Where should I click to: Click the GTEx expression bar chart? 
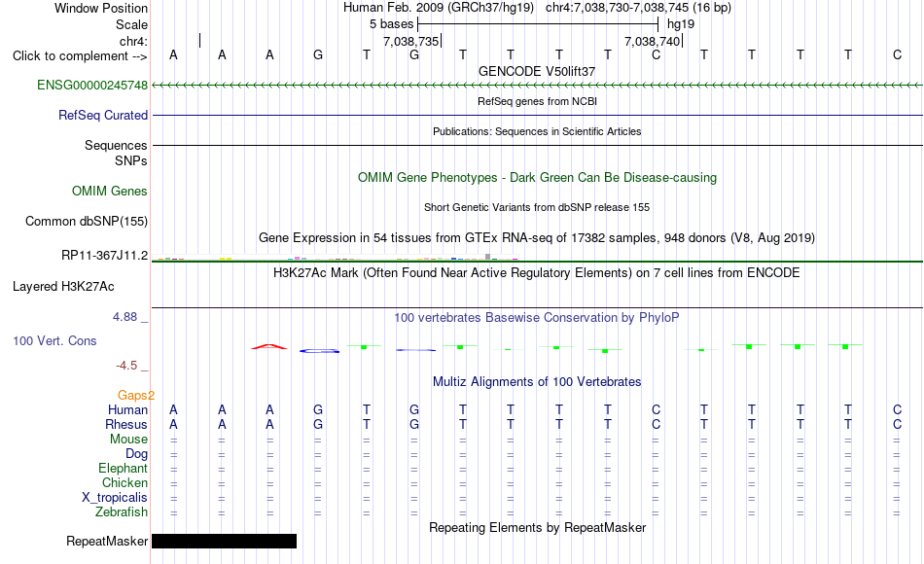335,257
